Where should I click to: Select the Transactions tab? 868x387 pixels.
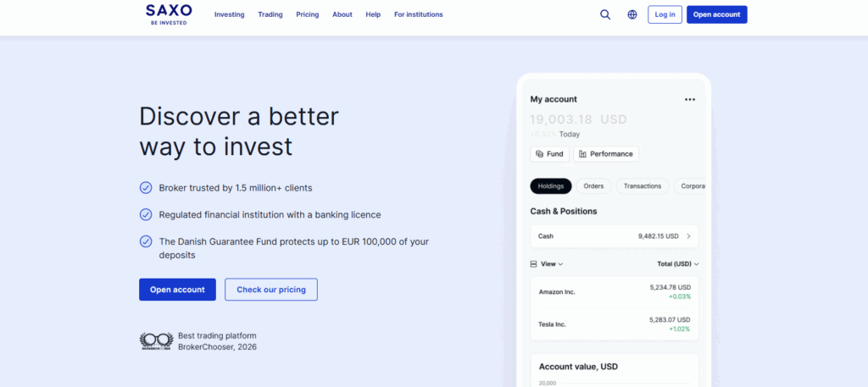click(x=642, y=186)
